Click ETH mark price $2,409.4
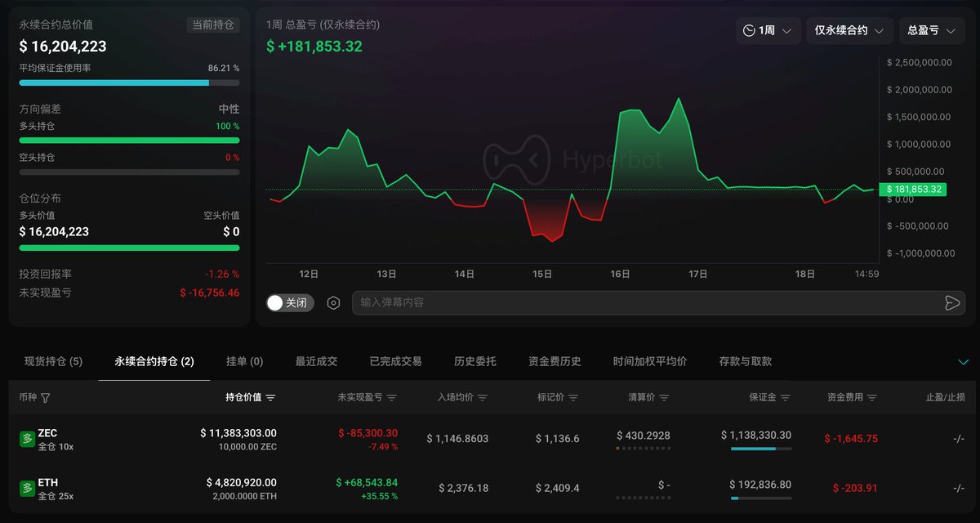The height and width of the screenshot is (523, 980). pyautogui.click(x=557, y=489)
